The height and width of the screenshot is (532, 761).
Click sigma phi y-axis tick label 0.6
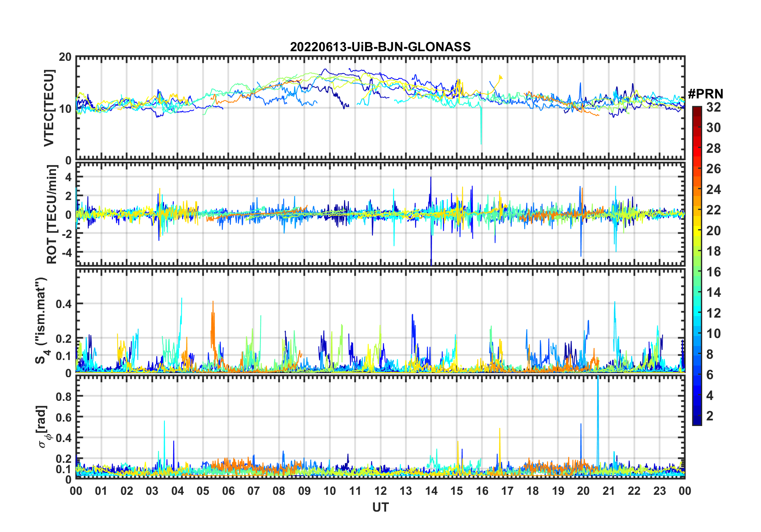(64, 417)
